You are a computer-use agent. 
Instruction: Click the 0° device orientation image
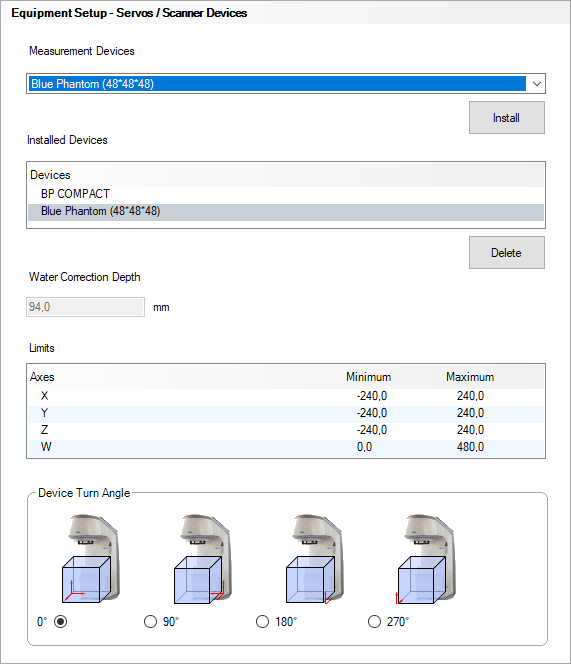(91, 559)
